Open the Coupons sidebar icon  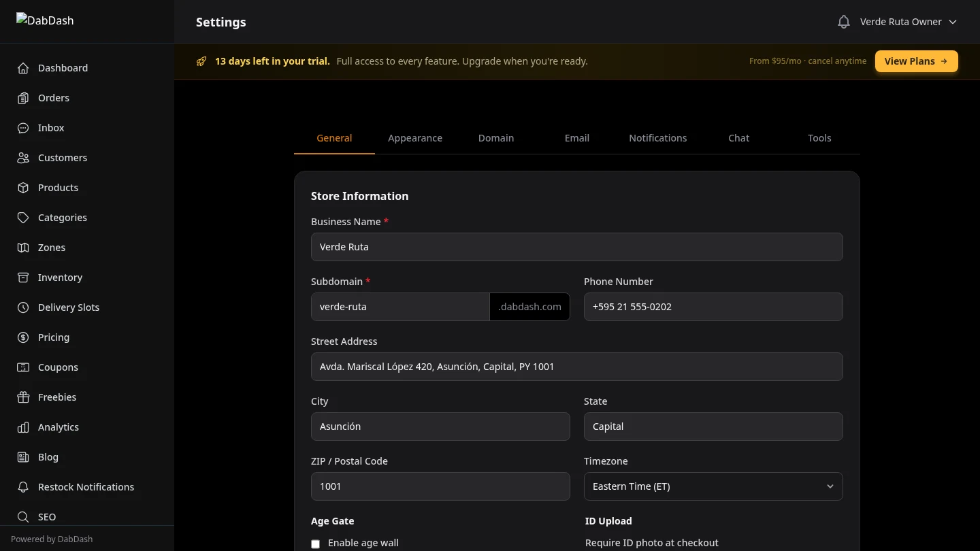tap(22, 367)
